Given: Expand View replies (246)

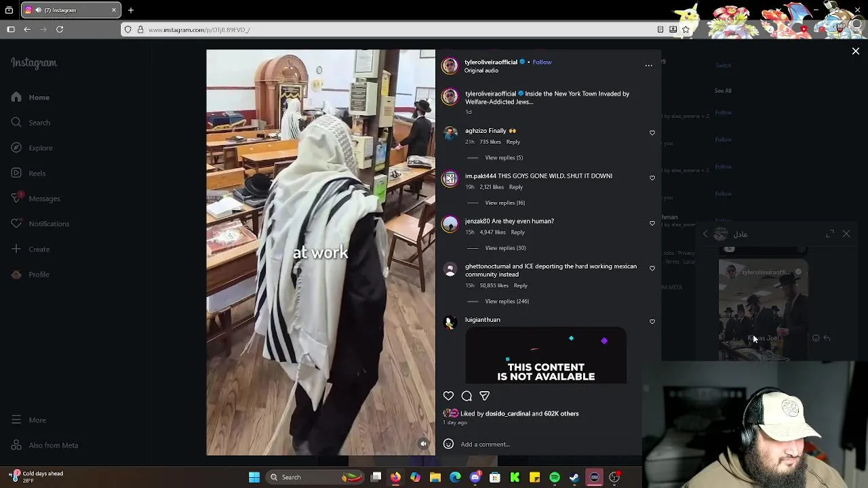Looking at the screenshot, I should 507,301.
